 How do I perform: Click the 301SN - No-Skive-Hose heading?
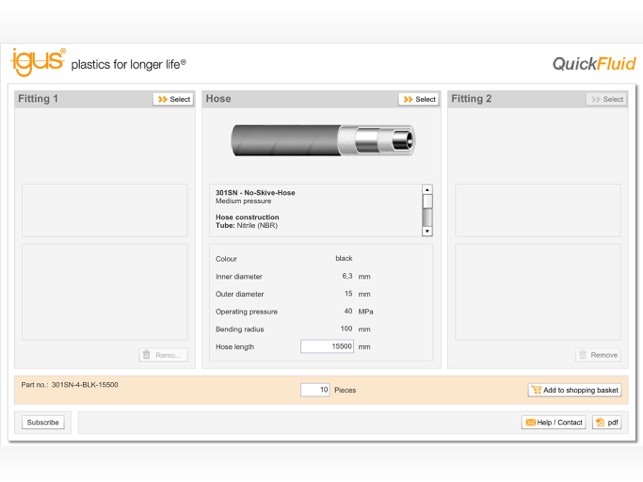[x=255, y=192]
